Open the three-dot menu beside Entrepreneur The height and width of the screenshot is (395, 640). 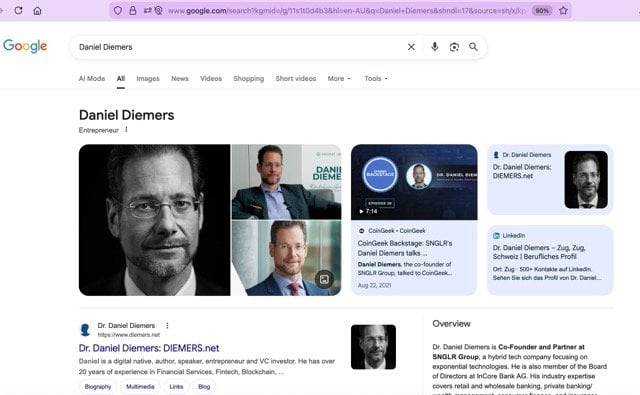click(x=126, y=129)
